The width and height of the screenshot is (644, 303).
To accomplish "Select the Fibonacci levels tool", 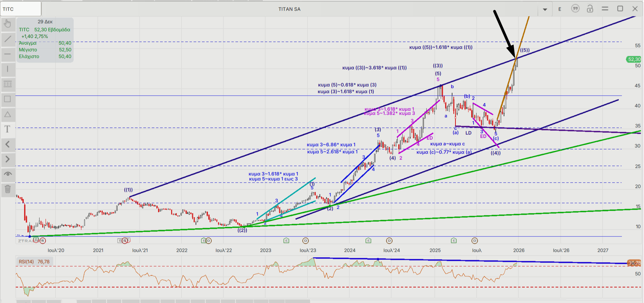I will (8, 84).
